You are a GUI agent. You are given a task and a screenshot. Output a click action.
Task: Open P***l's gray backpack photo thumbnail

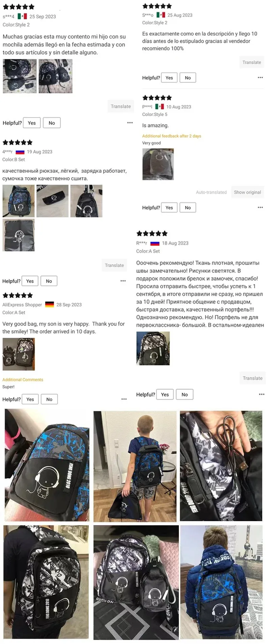point(158,164)
